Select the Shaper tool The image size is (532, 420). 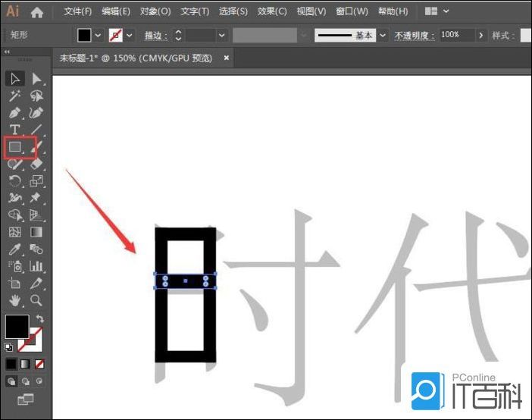[15, 164]
